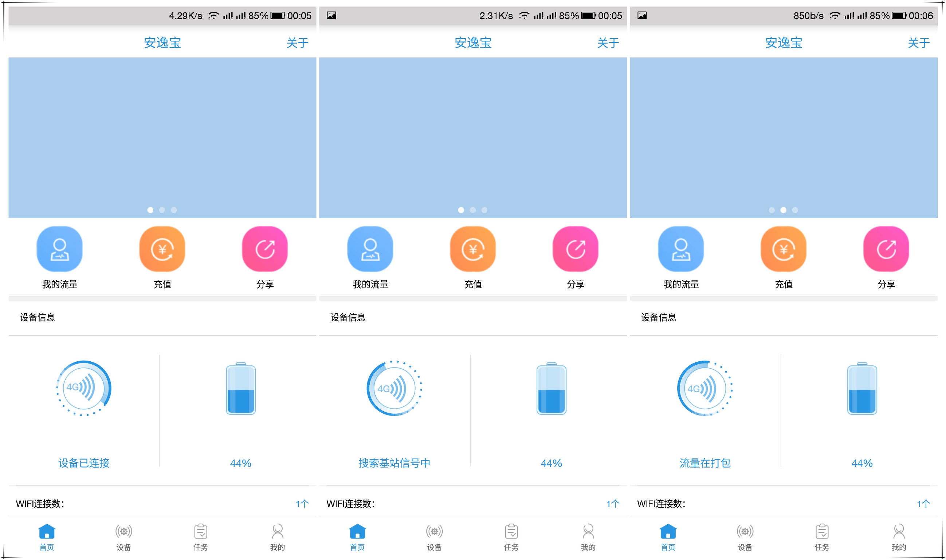Click the 设备已连接 connection status text
The height and width of the screenshot is (560, 946).
click(x=84, y=462)
